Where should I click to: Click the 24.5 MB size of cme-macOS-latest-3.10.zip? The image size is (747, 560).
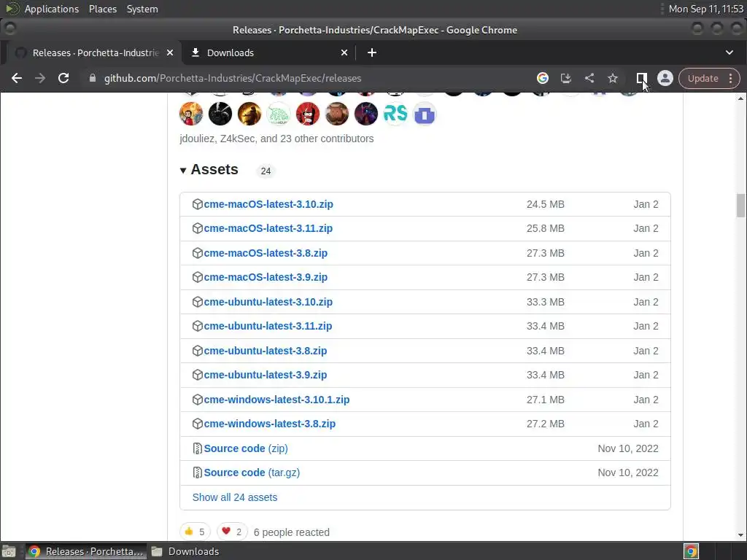[546, 204]
